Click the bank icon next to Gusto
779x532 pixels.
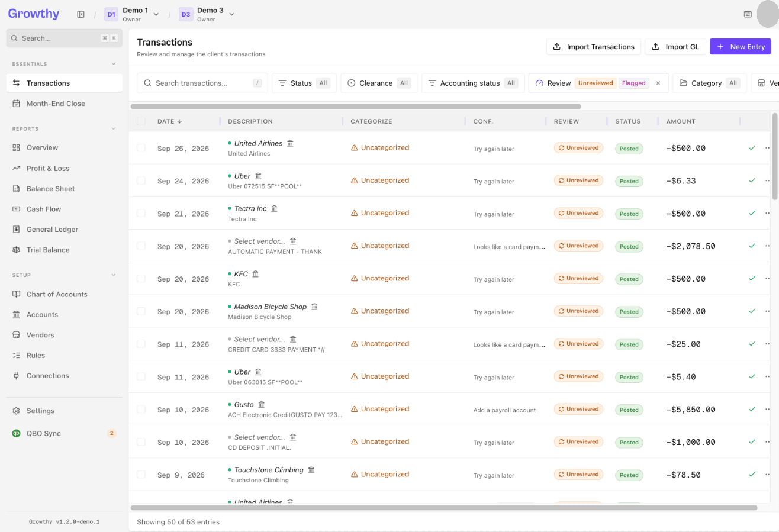(261, 405)
